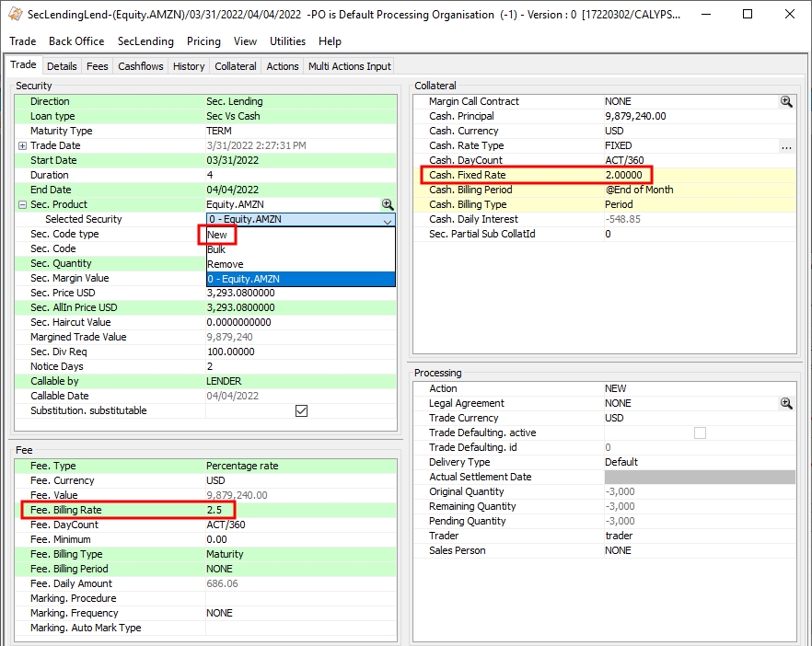
Task: Open the SecLending menu
Action: [145, 41]
